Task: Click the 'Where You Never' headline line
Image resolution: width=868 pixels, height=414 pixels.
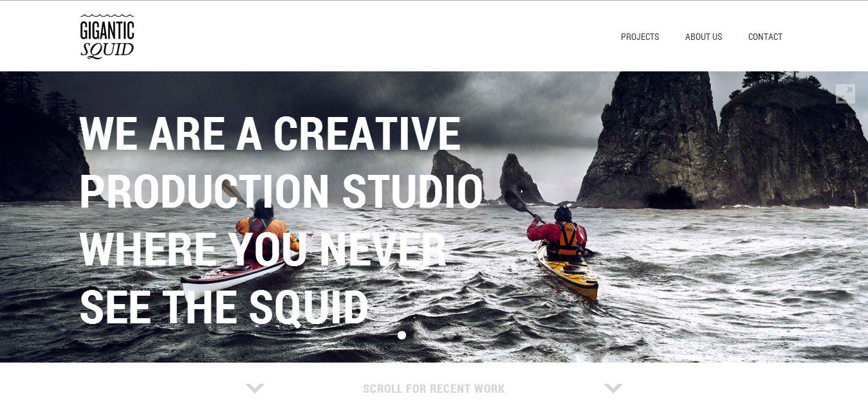Action: (x=263, y=250)
